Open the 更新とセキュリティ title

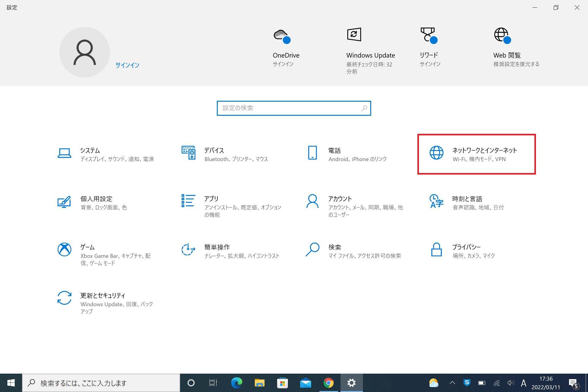coord(103,296)
